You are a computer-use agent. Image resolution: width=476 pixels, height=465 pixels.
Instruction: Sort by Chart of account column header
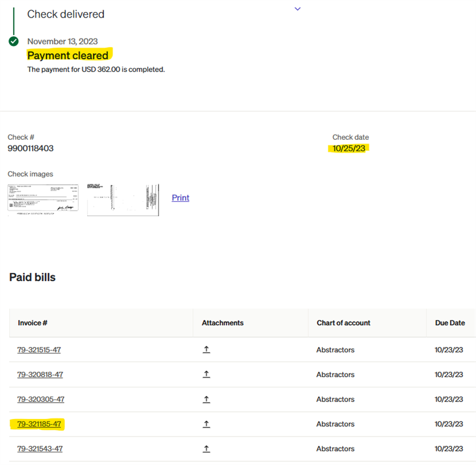tap(343, 323)
